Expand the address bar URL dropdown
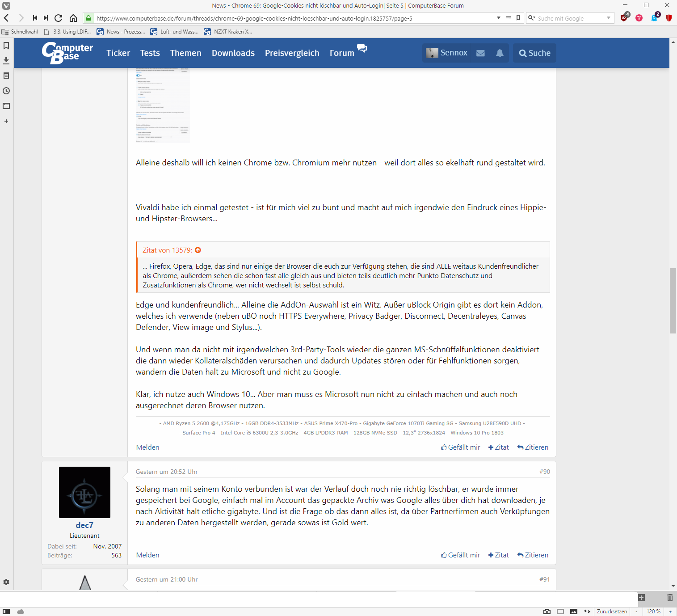This screenshot has height=616, width=677. coord(499,18)
